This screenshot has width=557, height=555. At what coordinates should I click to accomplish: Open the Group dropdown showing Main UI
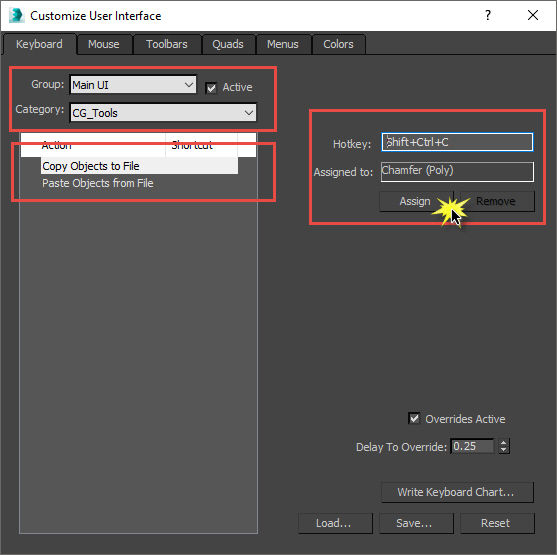tap(133, 85)
